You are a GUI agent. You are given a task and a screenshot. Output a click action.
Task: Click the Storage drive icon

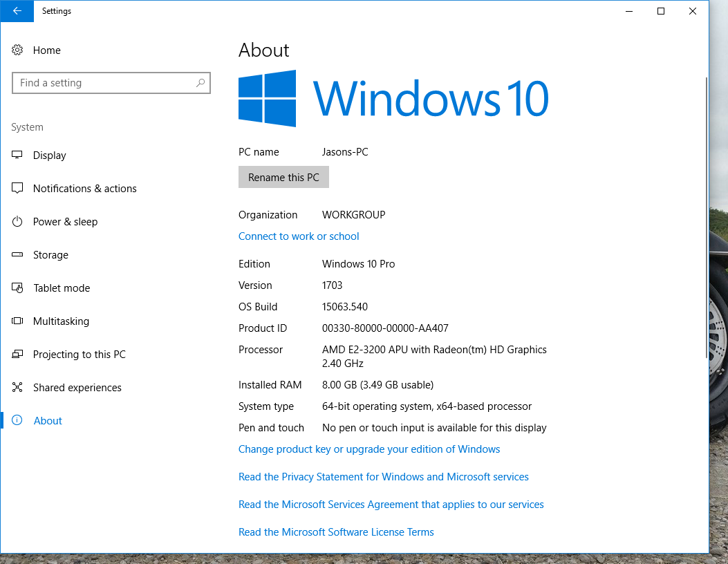18,255
